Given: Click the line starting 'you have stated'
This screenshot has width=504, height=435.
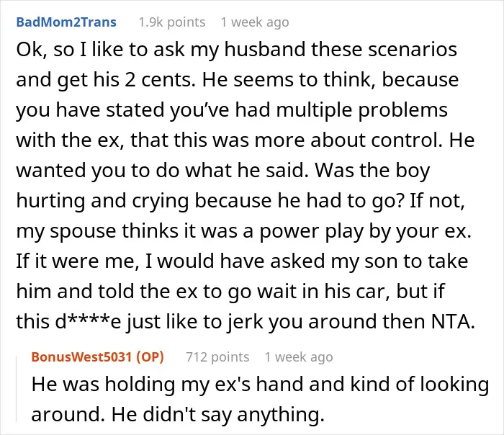Looking at the screenshot, I should [232, 110].
